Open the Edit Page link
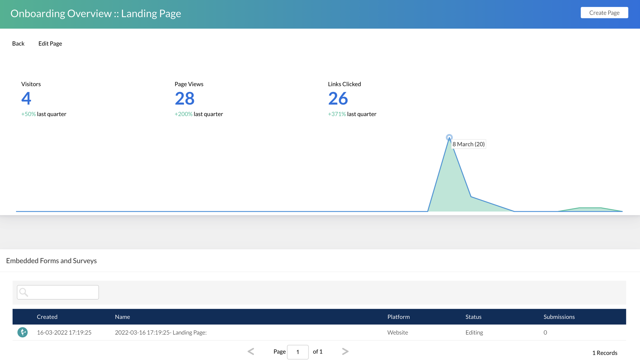640x364 pixels. click(x=50, y=44)
